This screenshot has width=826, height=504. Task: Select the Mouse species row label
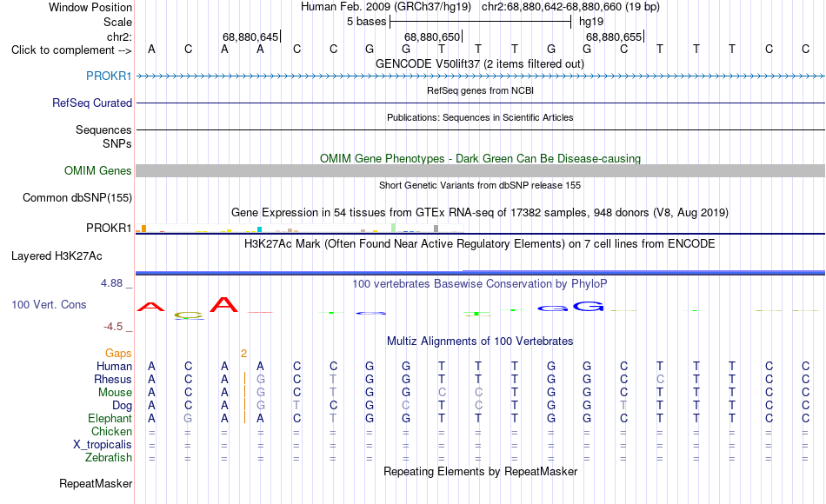click(x=115, y=393)
